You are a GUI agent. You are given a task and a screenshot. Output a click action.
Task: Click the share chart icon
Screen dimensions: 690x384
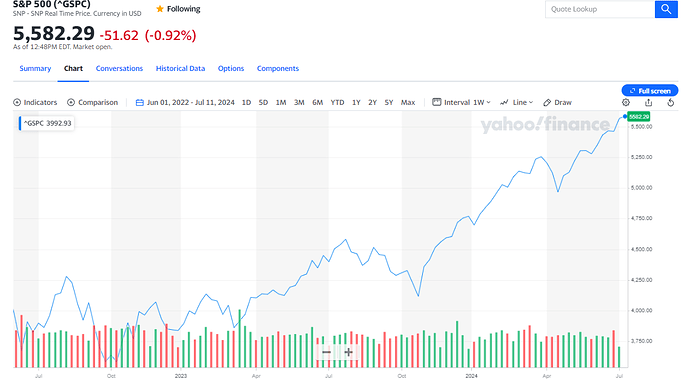648,102
